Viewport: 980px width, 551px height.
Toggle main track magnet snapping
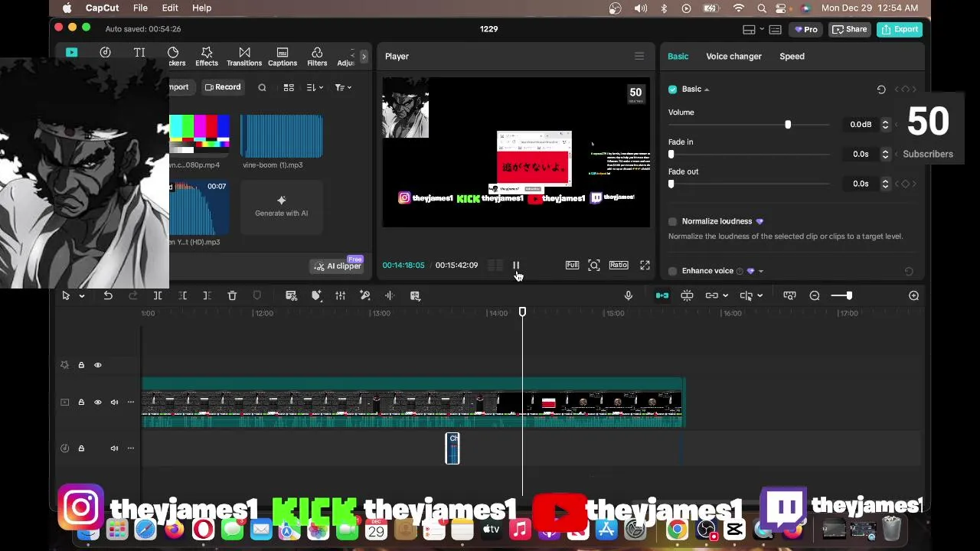(x=662, y=295)
